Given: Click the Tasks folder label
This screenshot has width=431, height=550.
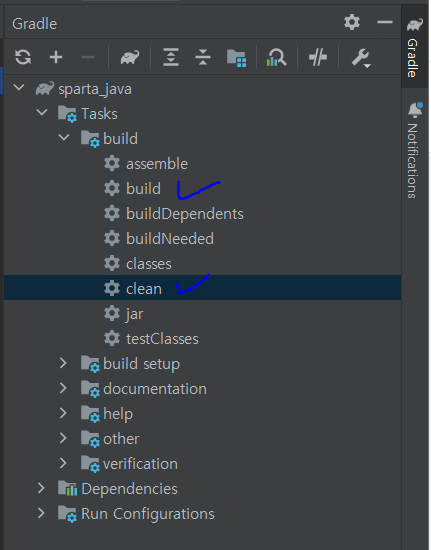Looking at the screenshot, I should click(99, 114).
